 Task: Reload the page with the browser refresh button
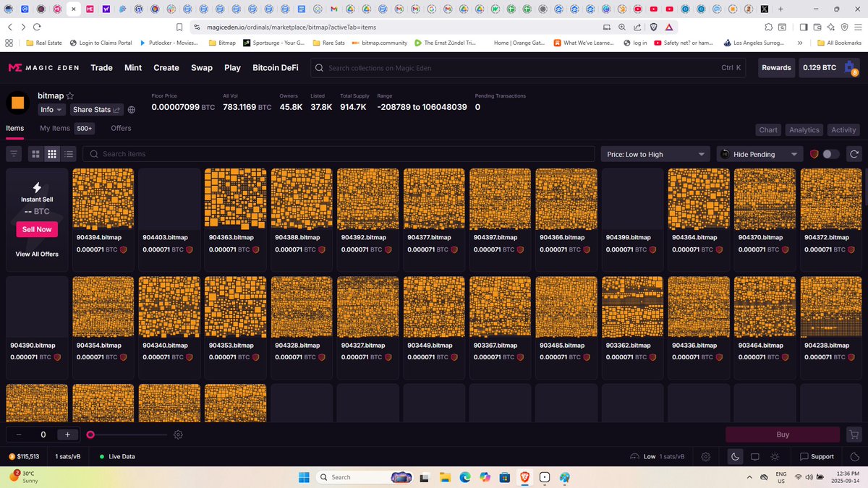(37, 27)
